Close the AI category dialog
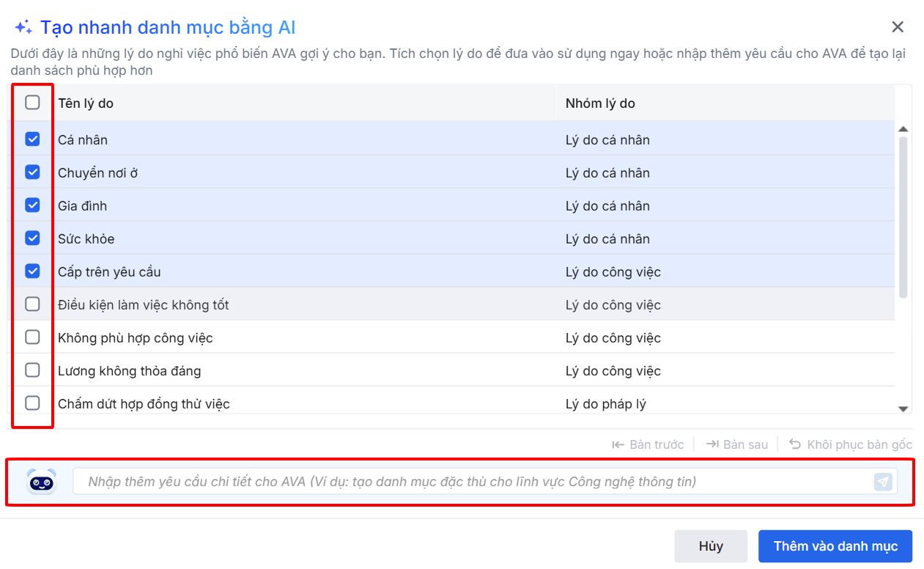Viewport: 924px width, 569px height. tap(898, 27)
